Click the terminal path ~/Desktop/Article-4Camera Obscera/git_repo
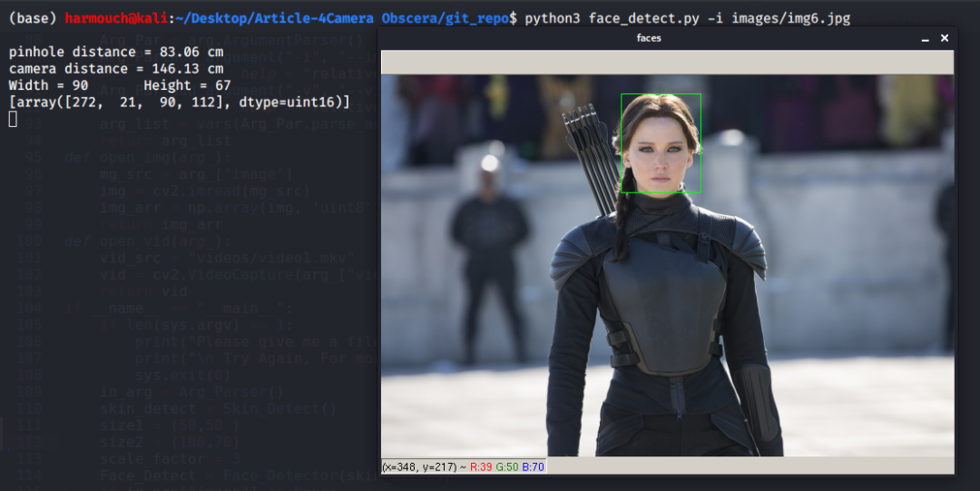This screenshot has height=491, width=980. pyautogui.click(x=342, y=18)
